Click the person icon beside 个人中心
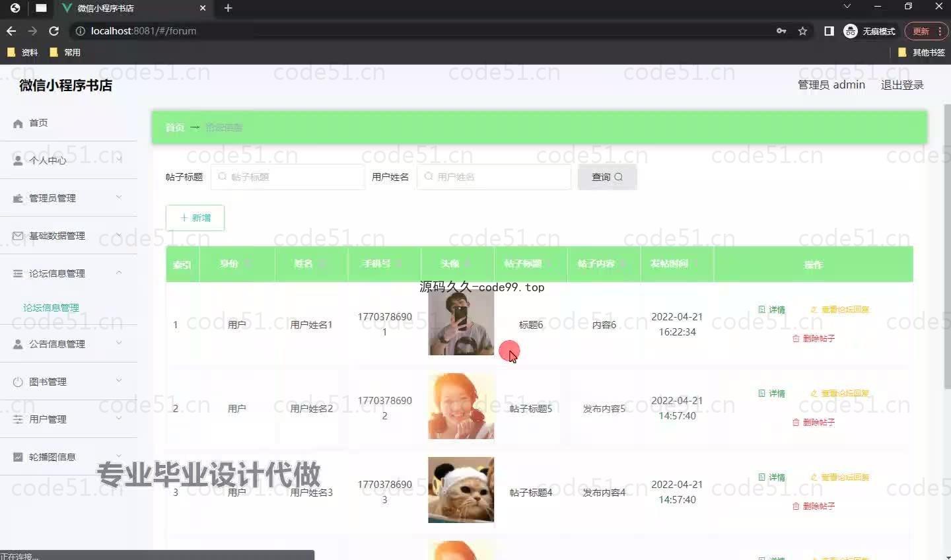 coord(18,160)
